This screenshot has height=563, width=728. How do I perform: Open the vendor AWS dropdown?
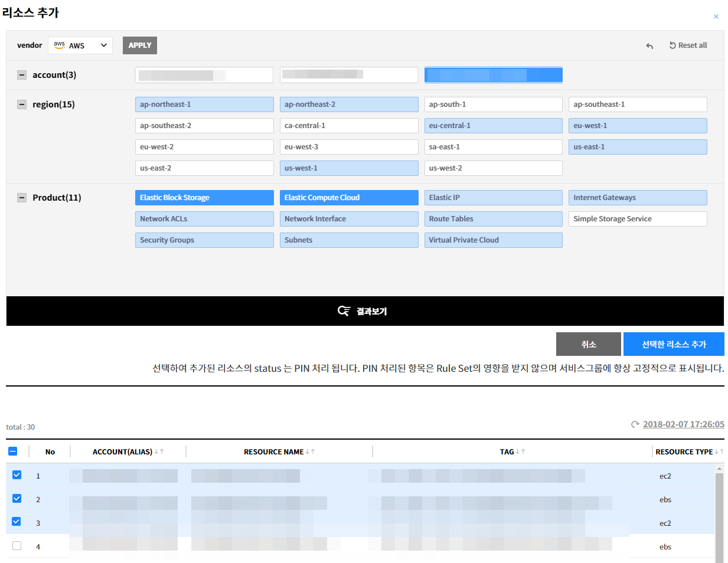click(x=80, y=45)
